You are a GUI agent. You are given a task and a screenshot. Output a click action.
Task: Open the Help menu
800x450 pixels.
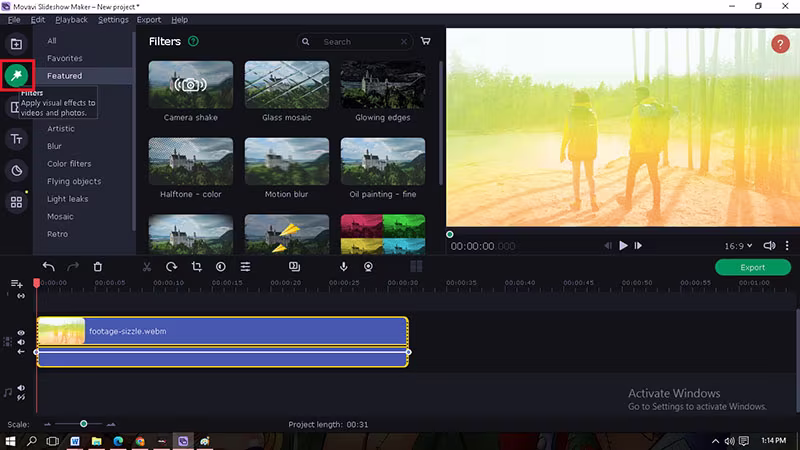pos(179,19)
